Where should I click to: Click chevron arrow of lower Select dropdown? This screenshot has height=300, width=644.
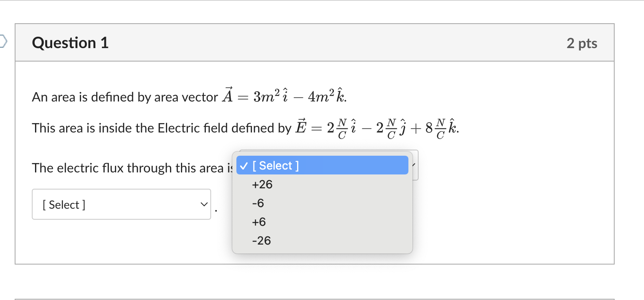click(204, 205)
